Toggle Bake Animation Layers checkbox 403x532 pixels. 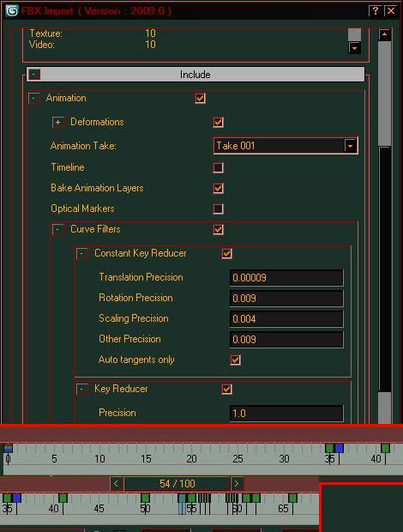(219, 188)
